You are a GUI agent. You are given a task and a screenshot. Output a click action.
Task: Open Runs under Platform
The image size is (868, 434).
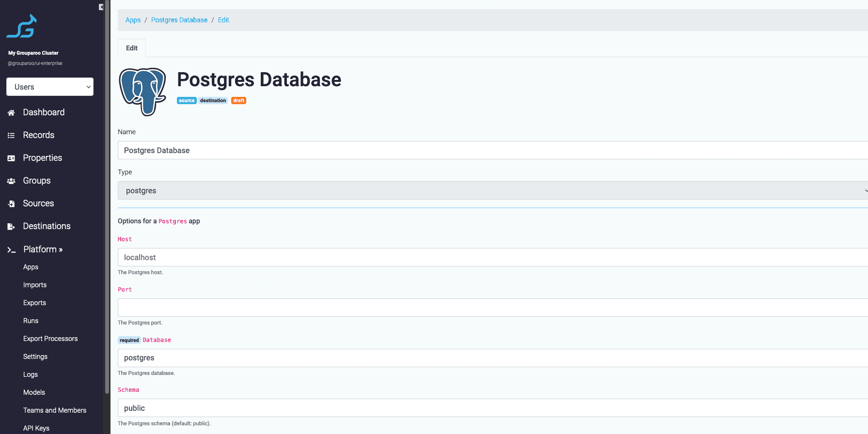tap(31, 321)
